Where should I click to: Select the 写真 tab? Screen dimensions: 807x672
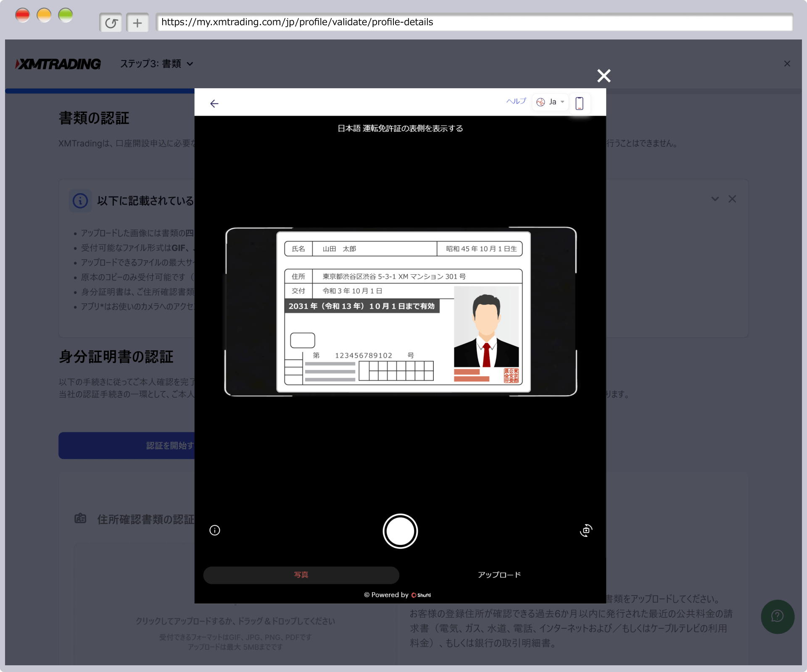(x=301, y=575)
